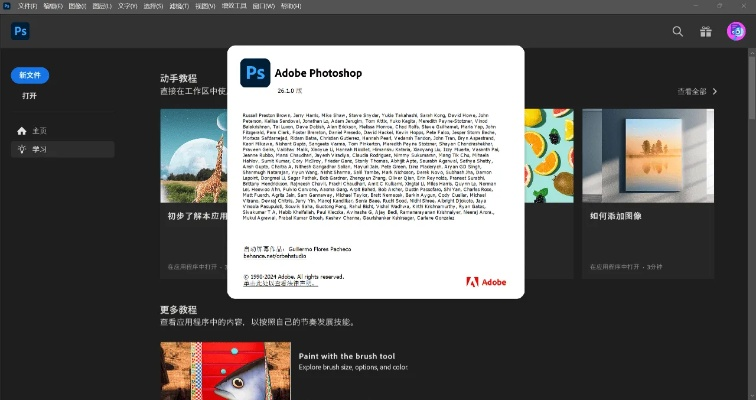
Task: Open the search magnifier icon
Action: [x=678, y=31]
